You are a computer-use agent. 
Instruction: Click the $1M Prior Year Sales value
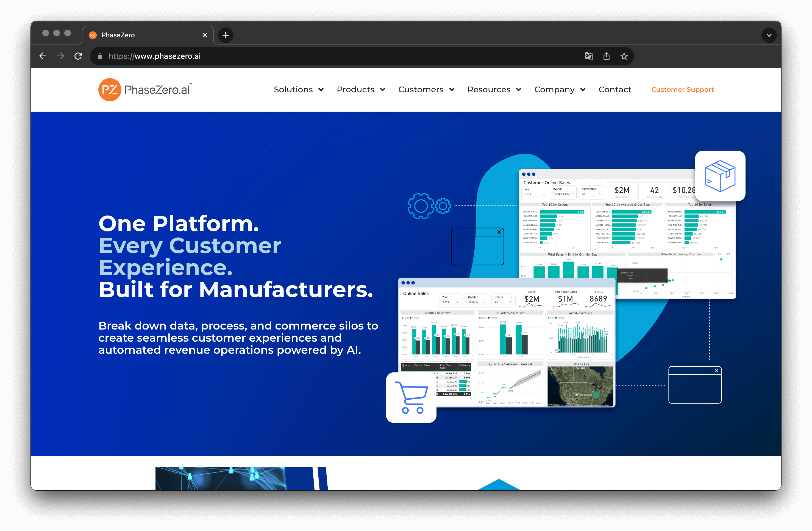(x=565, y=299)
